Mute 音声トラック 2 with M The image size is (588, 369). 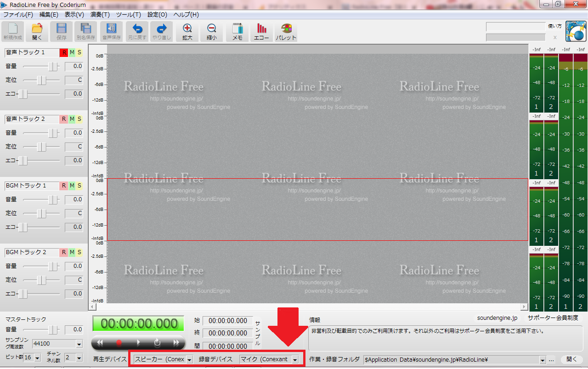coord(72,119)
